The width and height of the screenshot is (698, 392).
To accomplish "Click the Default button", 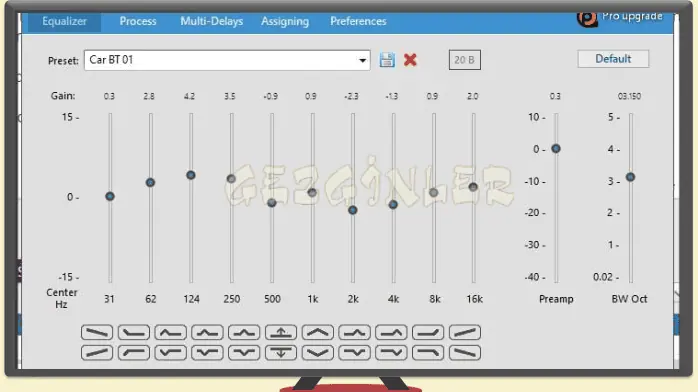I will click(x=613, y=59).
